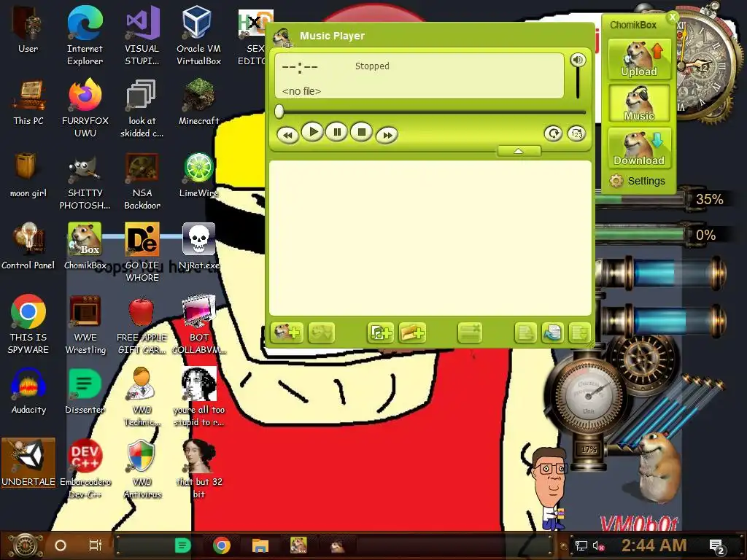Toggle shuffle order (123) button
The image size is (747, 560).
(576, 134)
